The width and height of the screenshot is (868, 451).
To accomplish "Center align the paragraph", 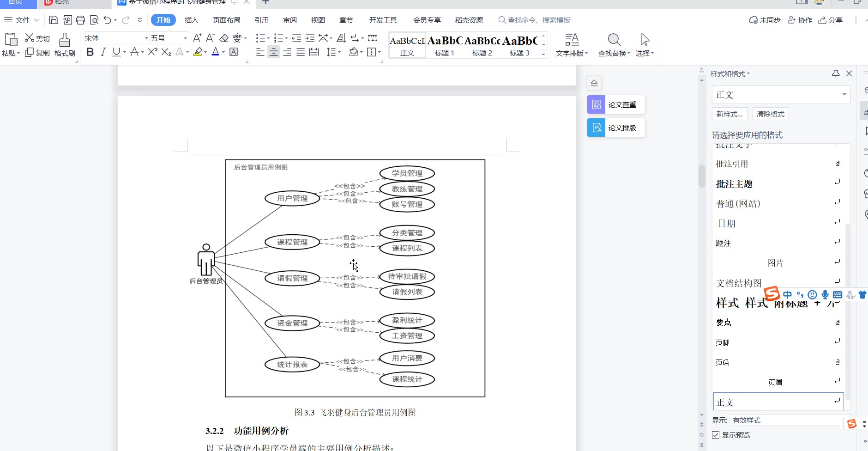I will point(274,52).
